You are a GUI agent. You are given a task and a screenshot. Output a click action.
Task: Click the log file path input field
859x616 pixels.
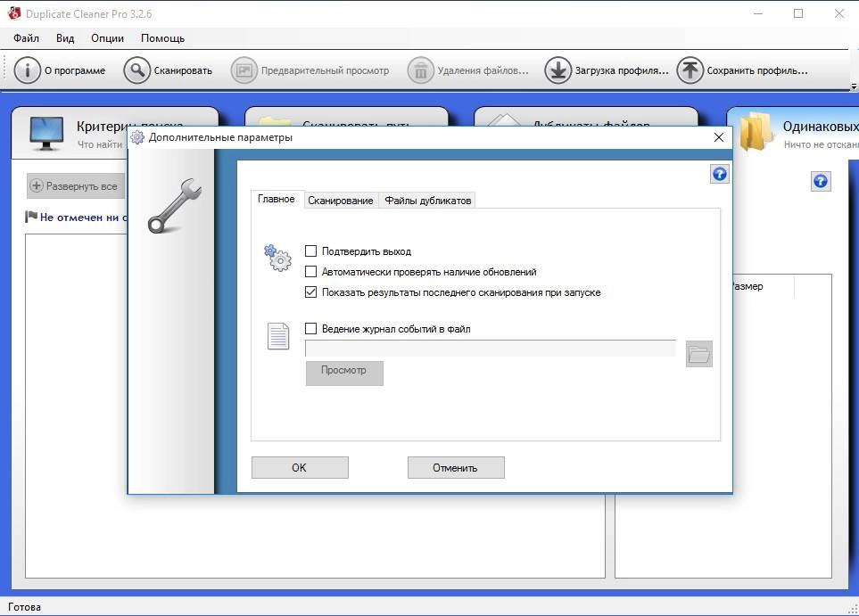coord(491,349)
